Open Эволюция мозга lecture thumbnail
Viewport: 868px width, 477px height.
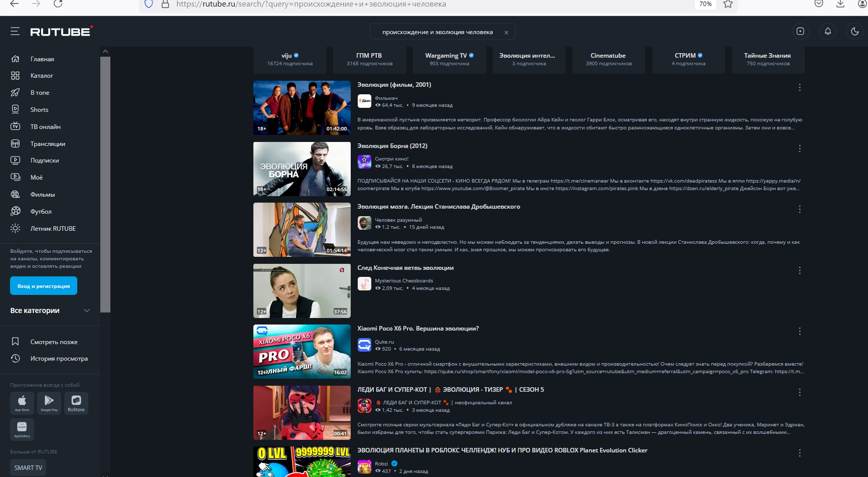coord(302,230)
